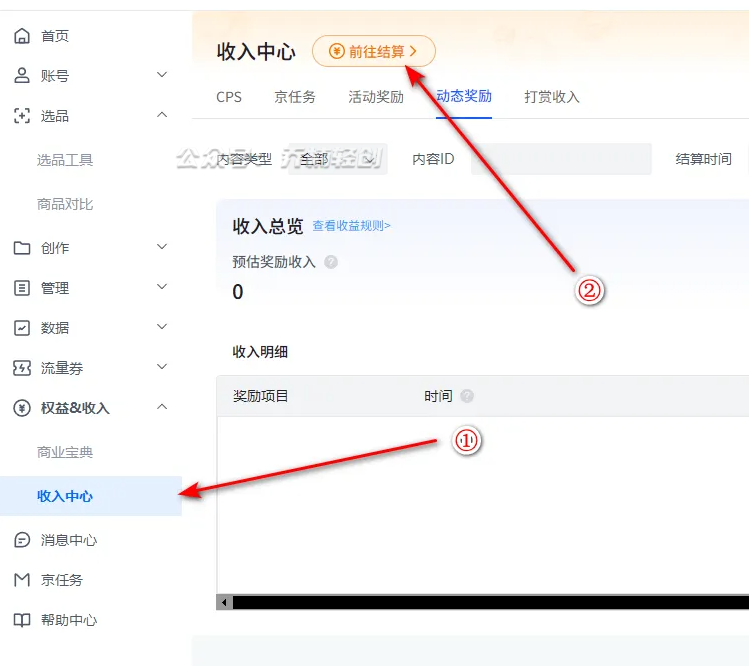Image resolution: width=749 pixels, height=666 pixels.
Task: Open the 内容类型 dropdown
Action: click(336, 159)
